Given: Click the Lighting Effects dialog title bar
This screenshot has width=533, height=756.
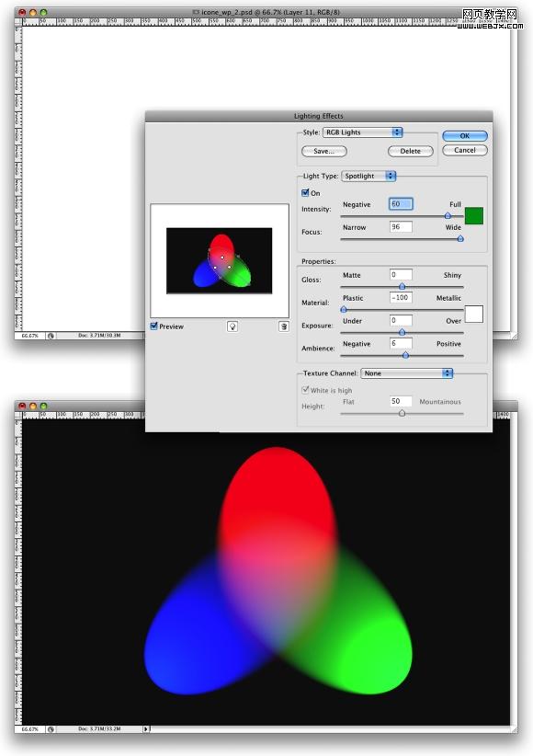Looking at the screenshot, I should click(x=319, y=116).
